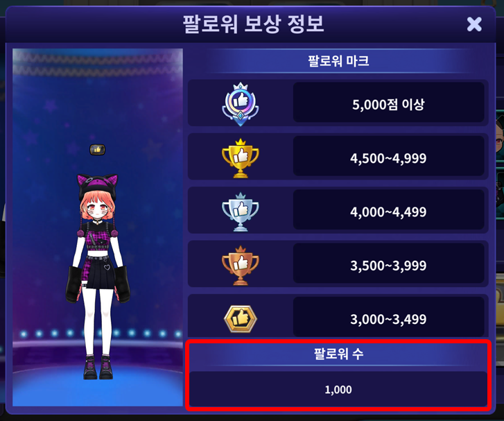Select the 3,500~3,999 range entry
This screenshot has height=421, width=504.
click(389, 264)
